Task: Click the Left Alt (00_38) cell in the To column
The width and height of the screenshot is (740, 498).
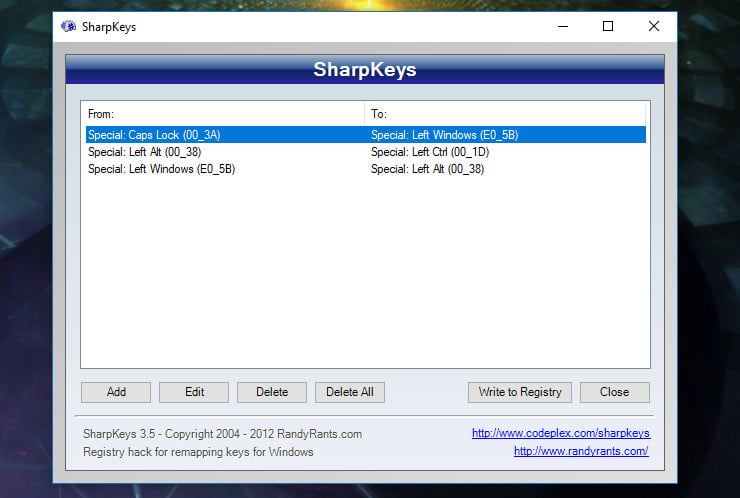Action: [427, 169]
